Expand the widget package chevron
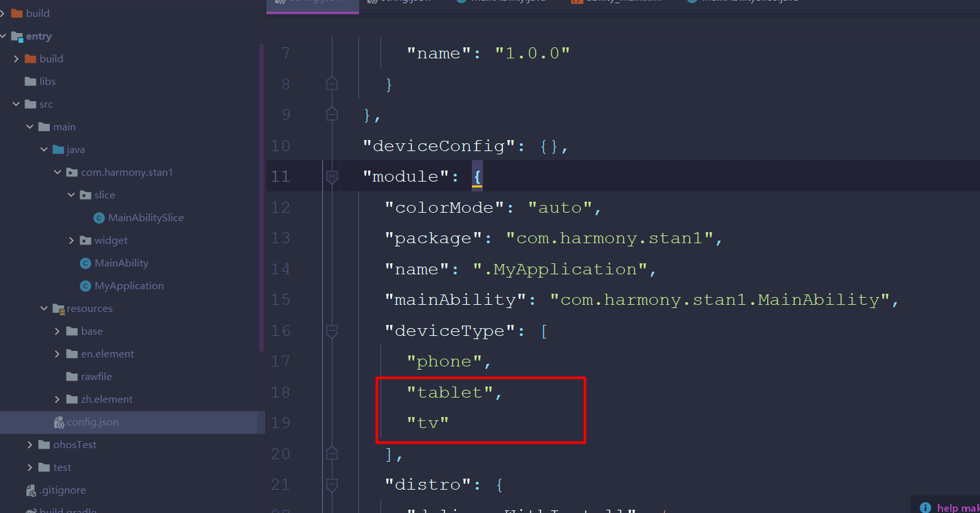This screenshot has width=980, height=513. click(x=71, y=240)
